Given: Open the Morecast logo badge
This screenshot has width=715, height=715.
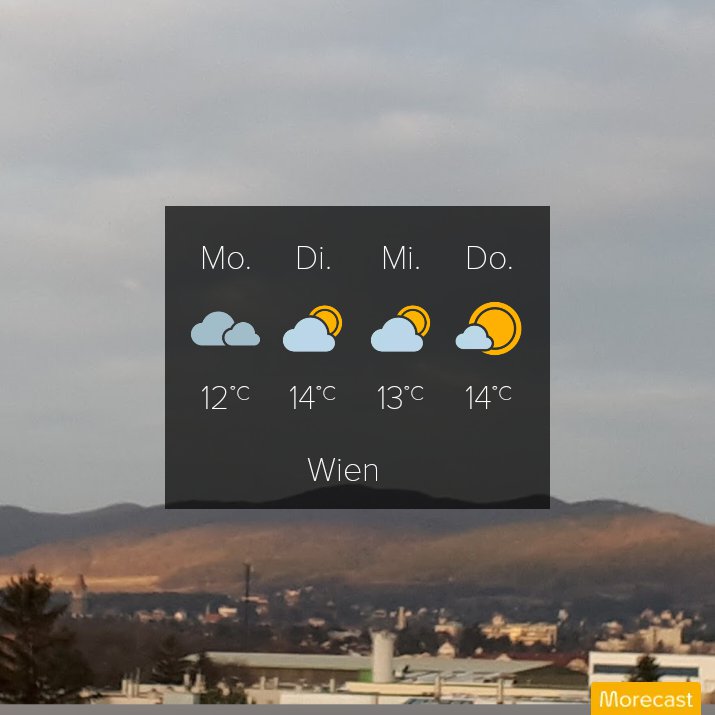Looking at the screenshot, I should point(646,699).
